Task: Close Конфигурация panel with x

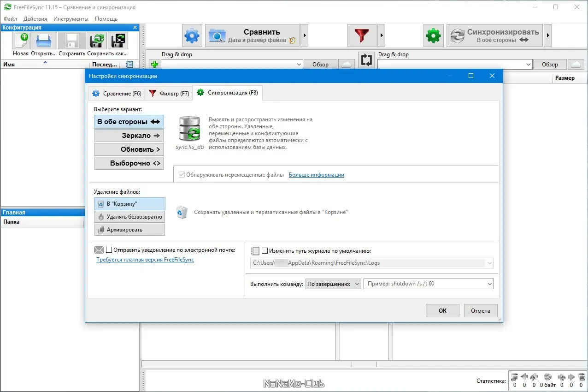Action: pyautogui.click(x=135, y=28)
